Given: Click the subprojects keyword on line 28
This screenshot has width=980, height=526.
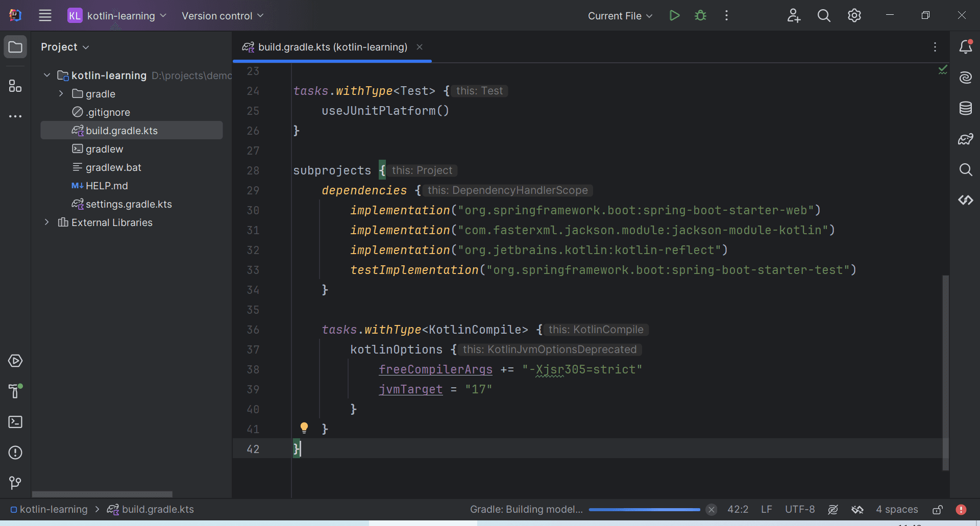Looking at the screenshot, I should pos(332,170).
